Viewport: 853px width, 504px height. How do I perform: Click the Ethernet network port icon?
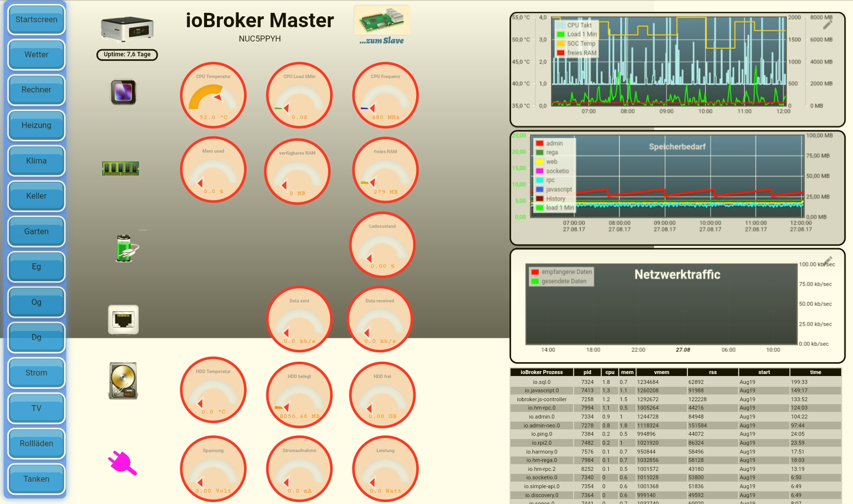point(124,320)
